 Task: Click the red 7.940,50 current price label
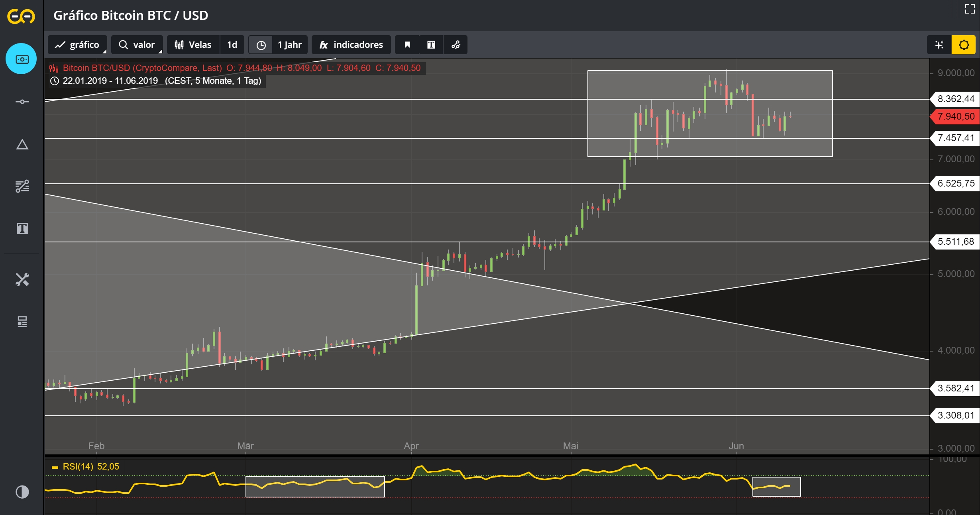955,116
